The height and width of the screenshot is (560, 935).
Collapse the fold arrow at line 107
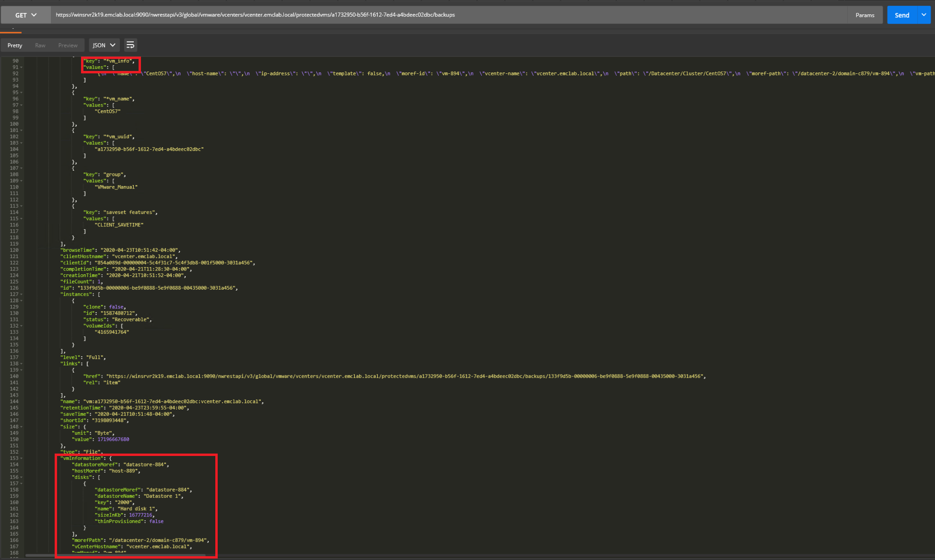click(x=22, y=168)
